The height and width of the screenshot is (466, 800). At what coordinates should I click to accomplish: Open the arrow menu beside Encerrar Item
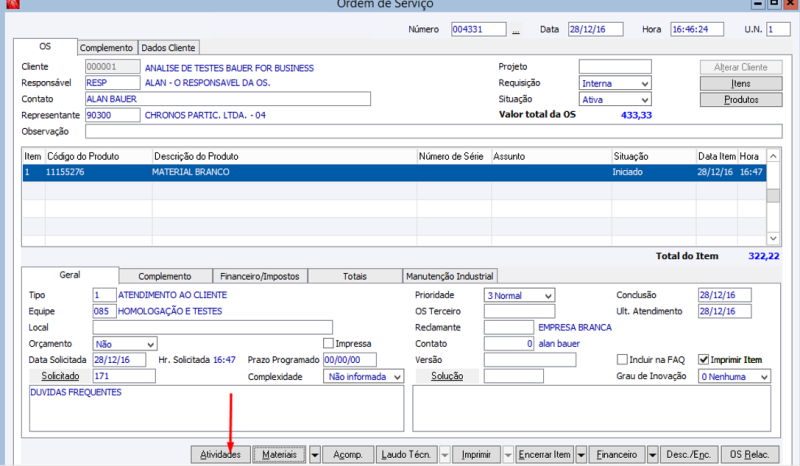click(x=580, y=454)
